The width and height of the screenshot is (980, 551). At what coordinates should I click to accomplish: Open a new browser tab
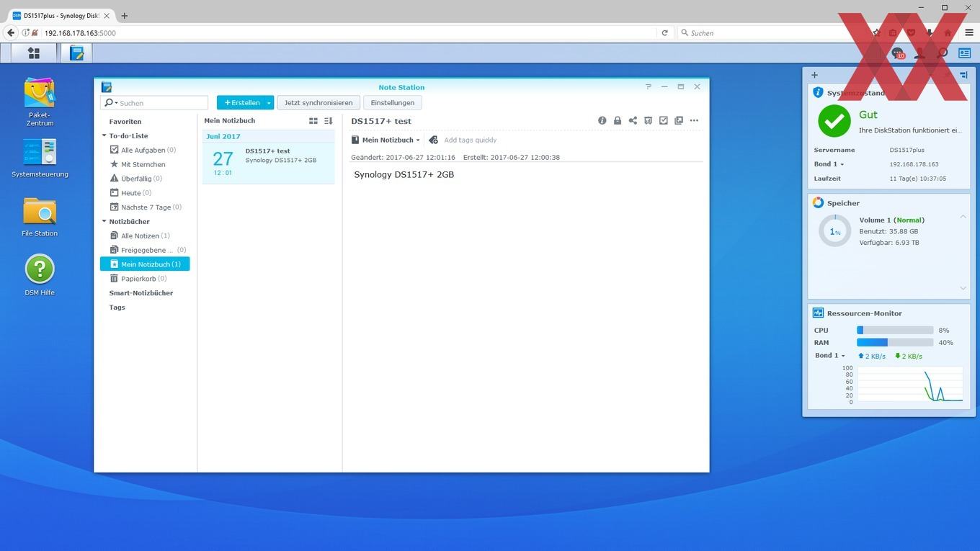coord(124,15)
